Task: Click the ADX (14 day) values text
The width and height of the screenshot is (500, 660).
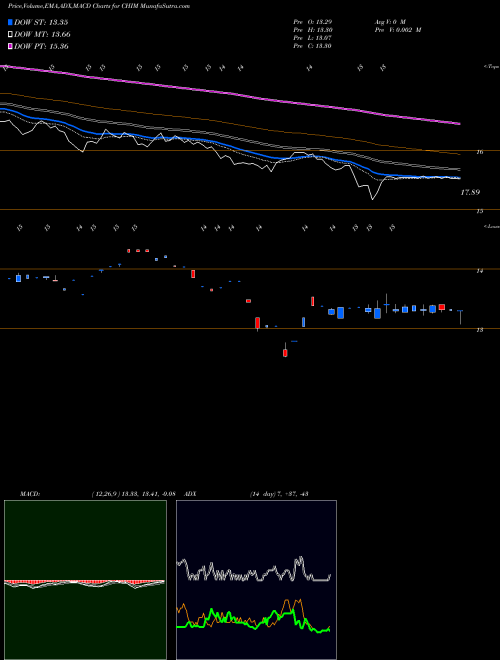Action: (x=279, y=494)
